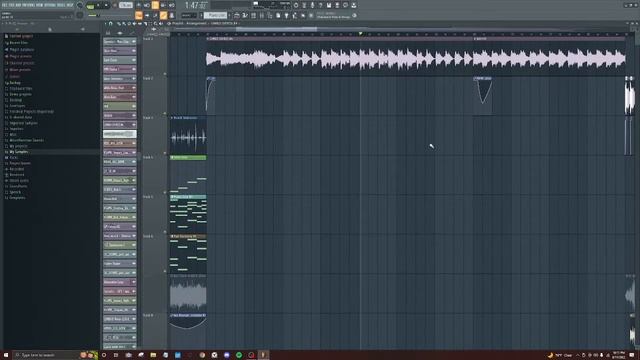Image resolution: width=640 pixels, height=360 pixels.
Task: Select the Playback speaker playlist tool
Action: coord(160,24)
